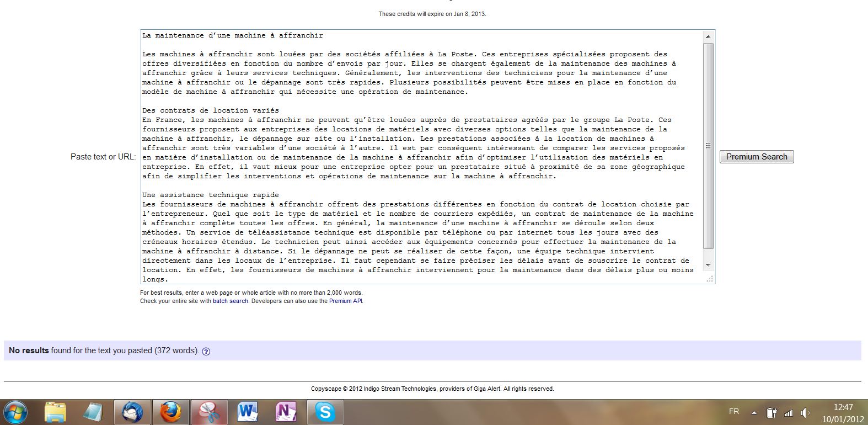Open the Windows Start menu
The height and width of the screenshot is (425, 868).
pyautogui.click(x=15, y=412)
